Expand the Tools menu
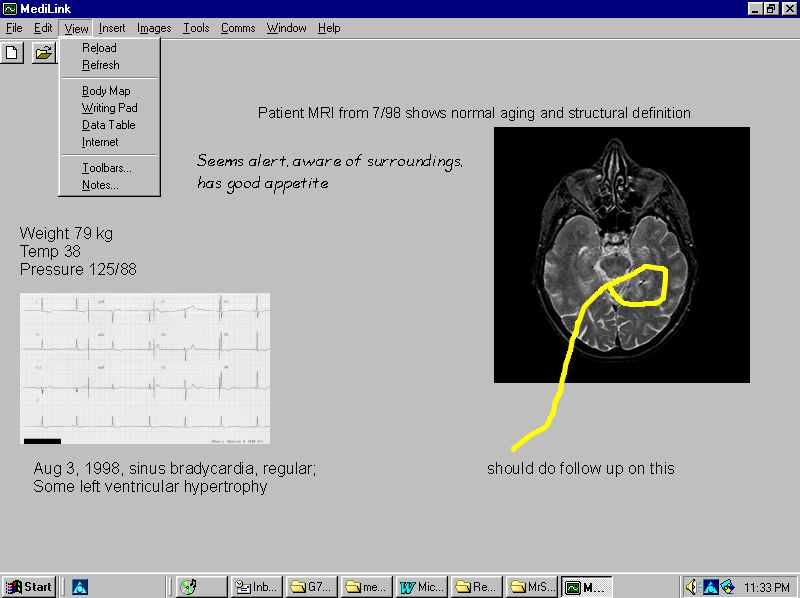The width and height of the screenshot is (800, 598). tap(196, 28)
